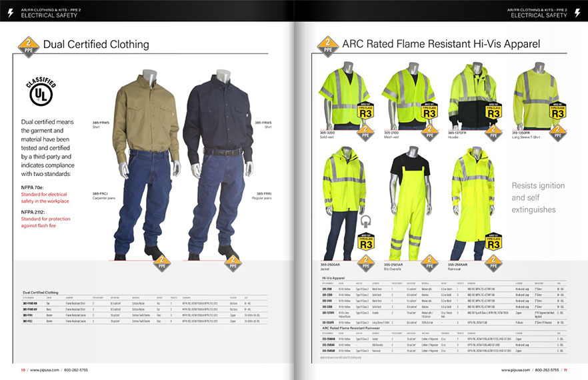Select the 355-2501AR bib overalls image
588x380 pixels.
click(x=409, y=203)
